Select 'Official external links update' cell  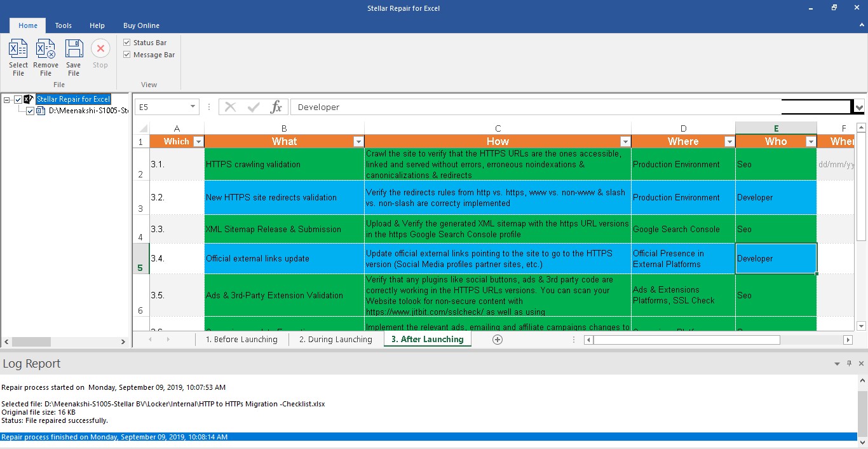(284, 259)
